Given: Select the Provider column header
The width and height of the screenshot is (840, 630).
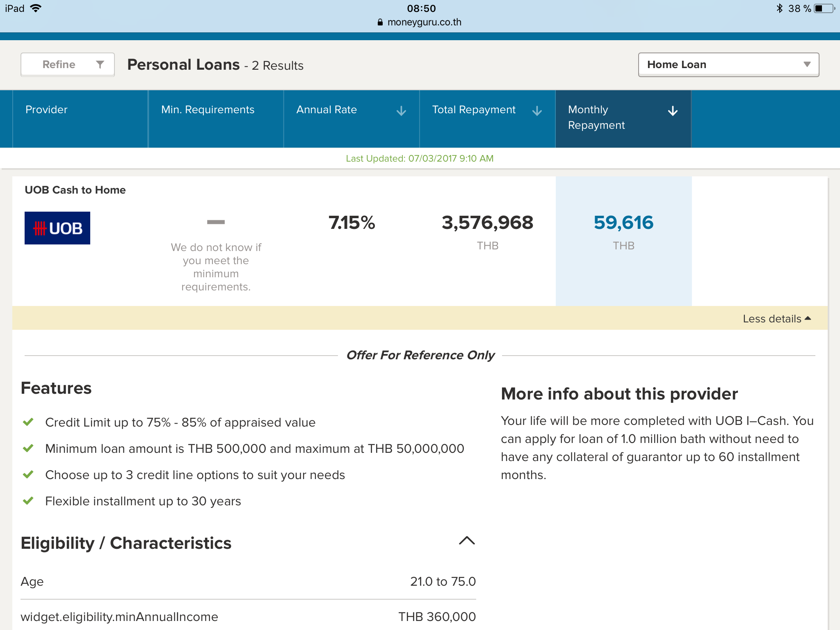Looking at the screenshot, I should click(46, 110).
